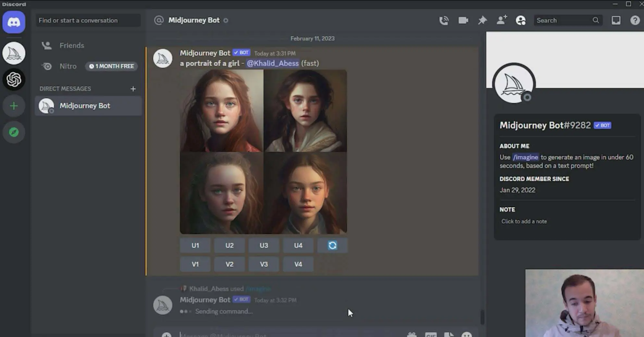Start a voice call with Midjourney Bot
Image resolution: width=644 pixels, height=337 pixels.
pyautogui.click(x=444, y=20)
